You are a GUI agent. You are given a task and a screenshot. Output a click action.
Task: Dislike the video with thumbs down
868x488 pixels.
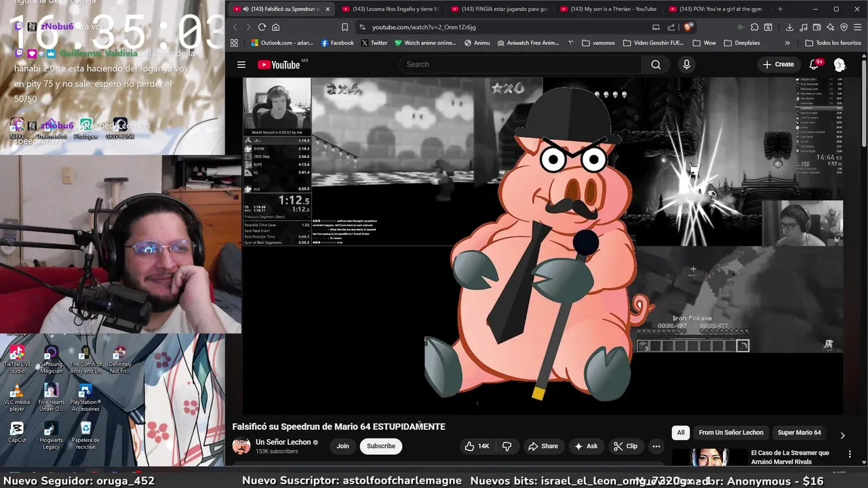(507, 446)
